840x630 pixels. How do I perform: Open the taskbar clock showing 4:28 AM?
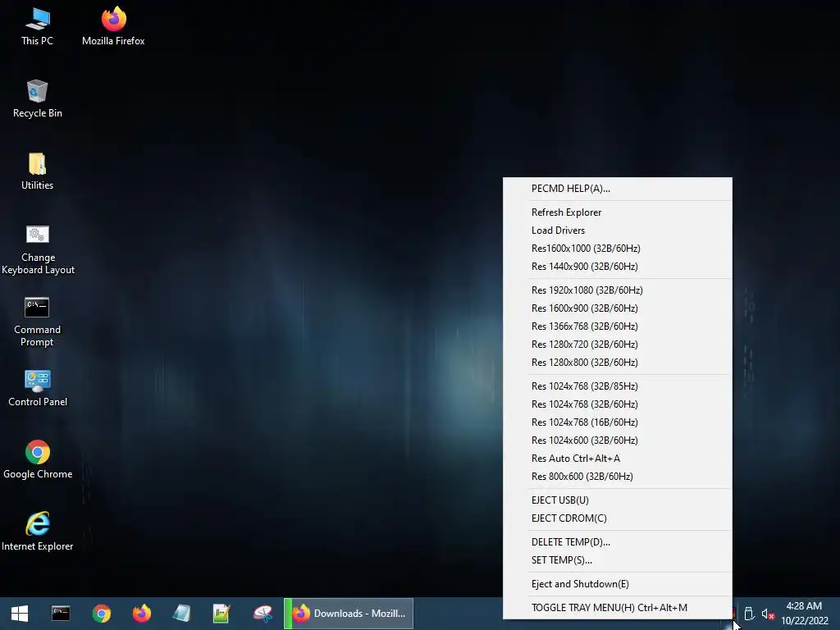click(804, 614)
